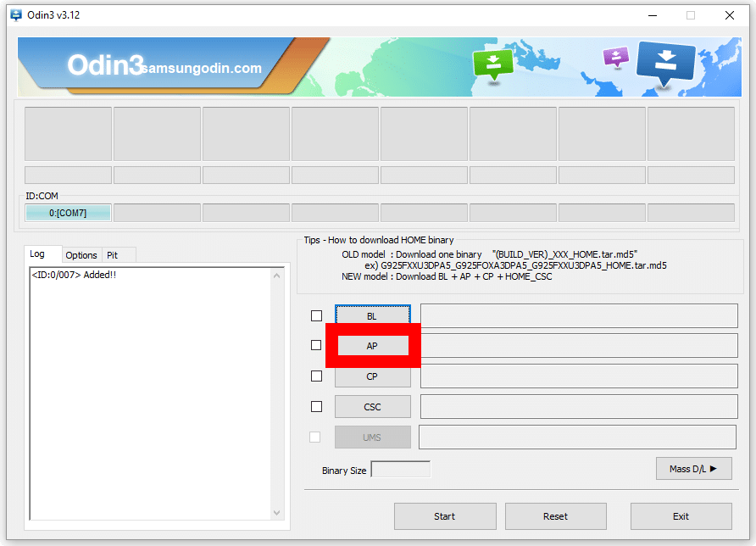
Task: Switch to the Options tab
Action: click(x=81, y=255)
